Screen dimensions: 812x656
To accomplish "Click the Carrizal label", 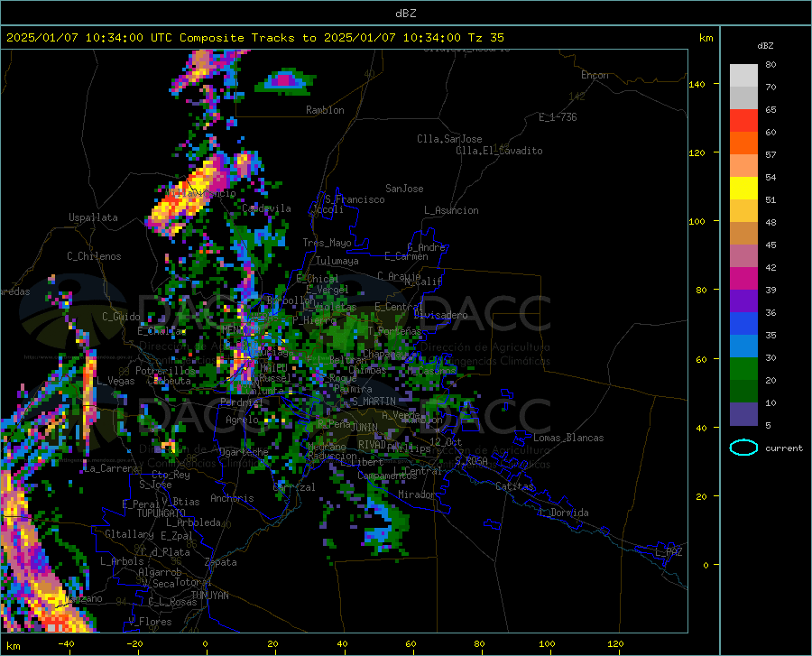I will tap(294, 487).
